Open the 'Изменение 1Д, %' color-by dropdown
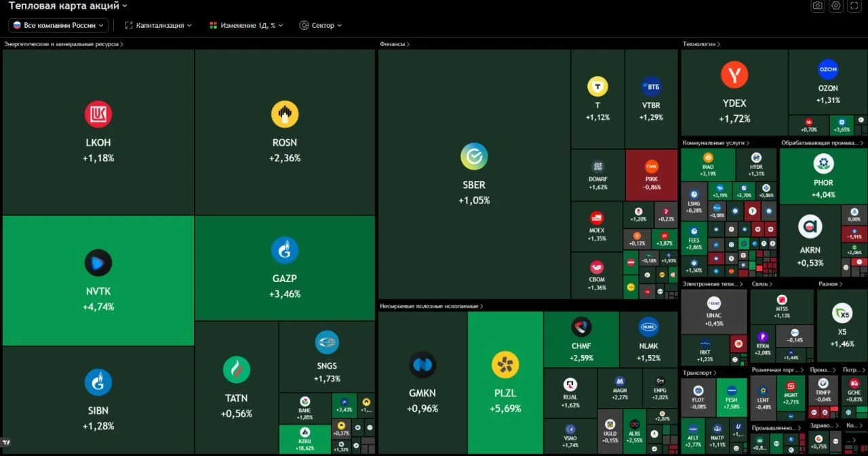Image resolution: width=868 pixels, height=456 pixels. (x=246, y=25)
